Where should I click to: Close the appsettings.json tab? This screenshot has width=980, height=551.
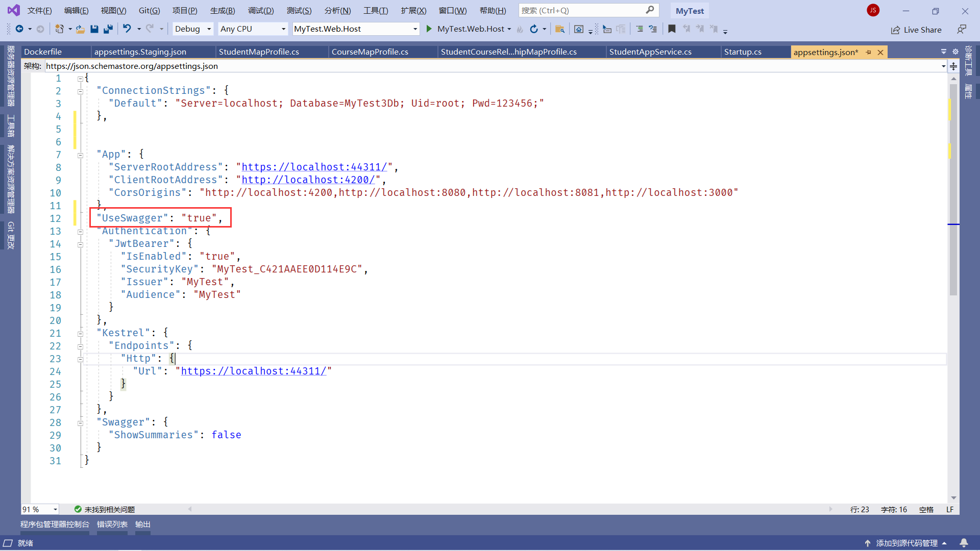[880, 52]
